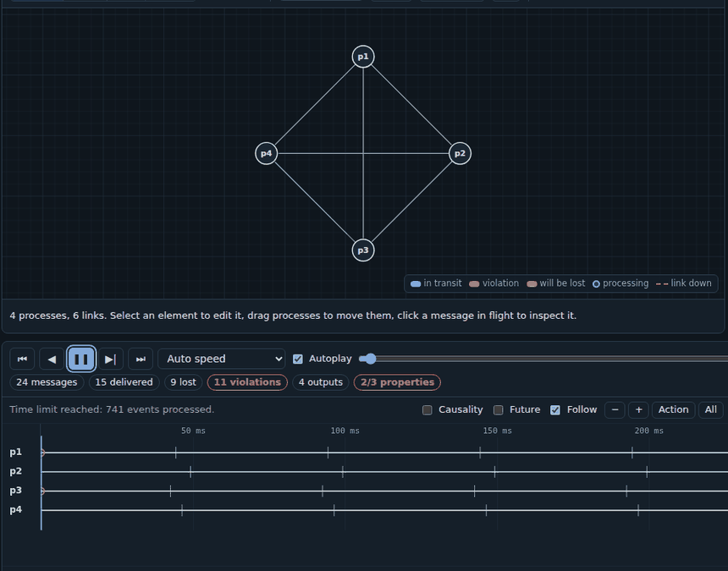This screenshot has height=571, width=728.
Task: Zoom in timeline with plus button
Action: [638, 410]
